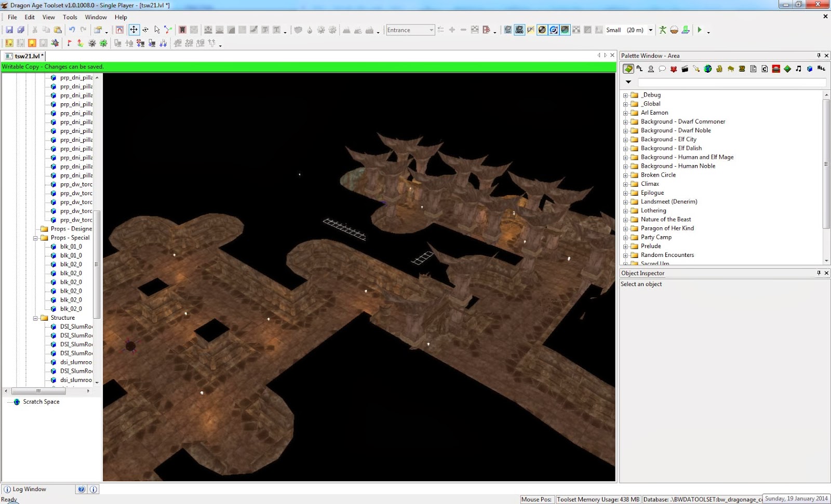
Task: Toggle the pencil-line display button
Action: coord(531,30)
